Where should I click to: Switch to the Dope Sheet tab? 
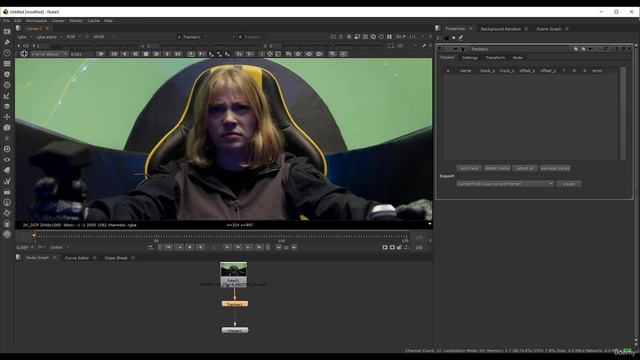(x=116, y=258)
